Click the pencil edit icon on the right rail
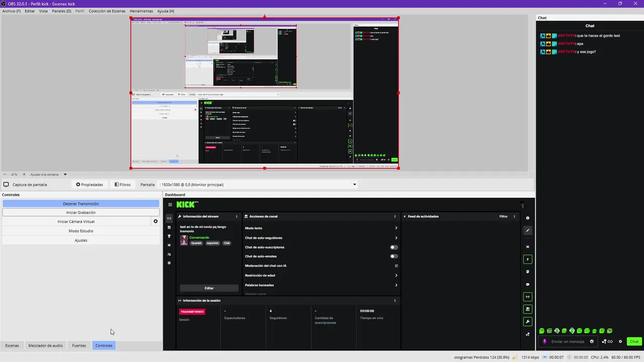Screen dimensions: 644x362 coord(527,230)
